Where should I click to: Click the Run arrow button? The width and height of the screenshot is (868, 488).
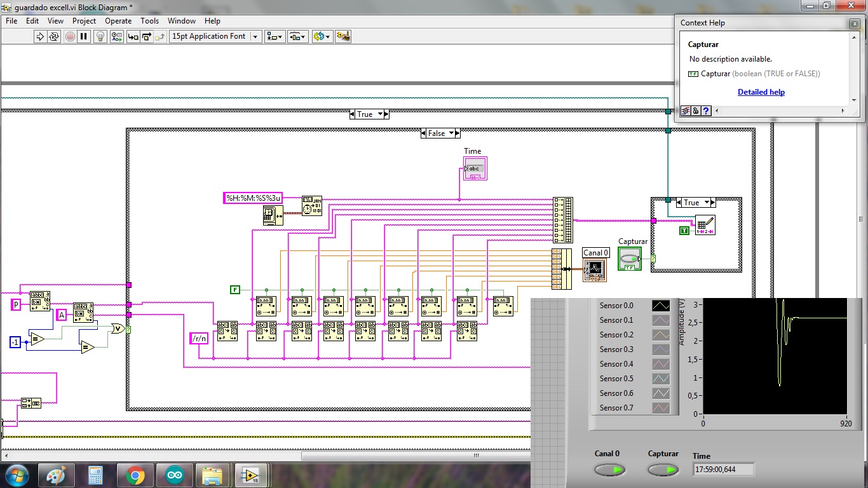pyautogui.click(x=40, y=37)
